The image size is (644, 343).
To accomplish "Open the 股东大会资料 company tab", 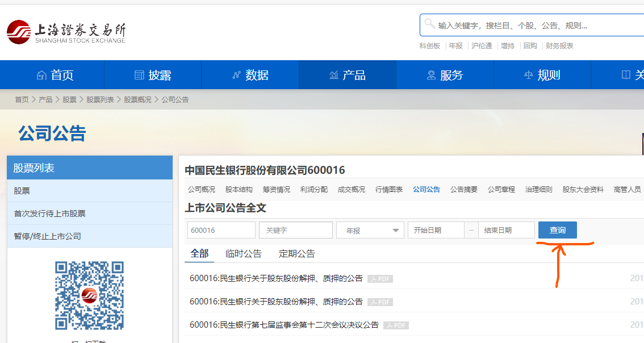I will [583, 189].
